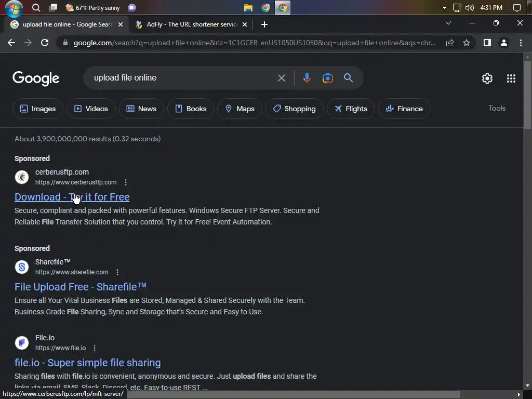Share this page icon
The height and width of the screenshot is (399, 532).
point(450,43)
